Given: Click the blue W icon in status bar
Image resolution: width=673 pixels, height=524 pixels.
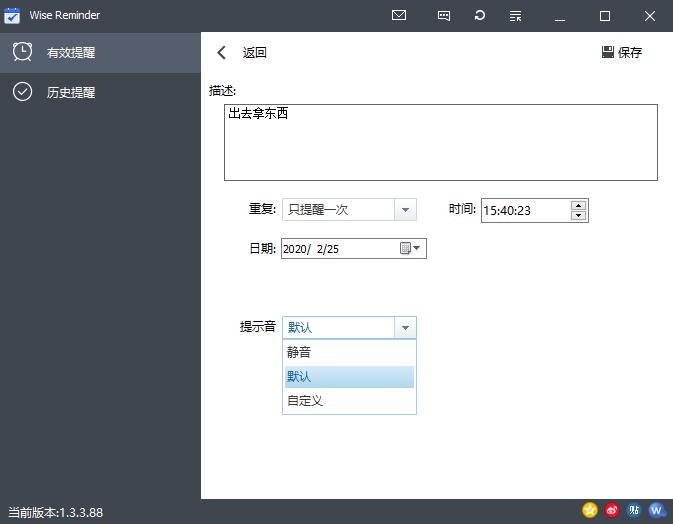Looking at the screenshot, I should (656, 510).
